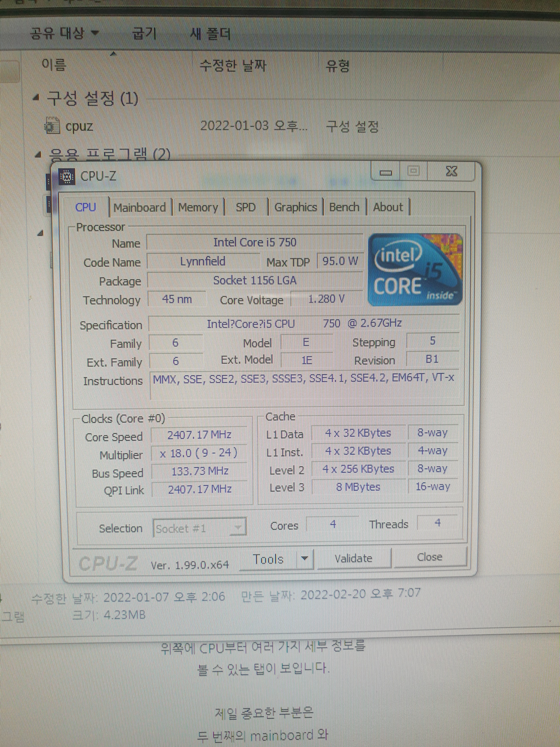Click the text line beginning 위쪽에 CPU부터
The width and height of the screenshot is (560, 747).
(x=263, y=648)
